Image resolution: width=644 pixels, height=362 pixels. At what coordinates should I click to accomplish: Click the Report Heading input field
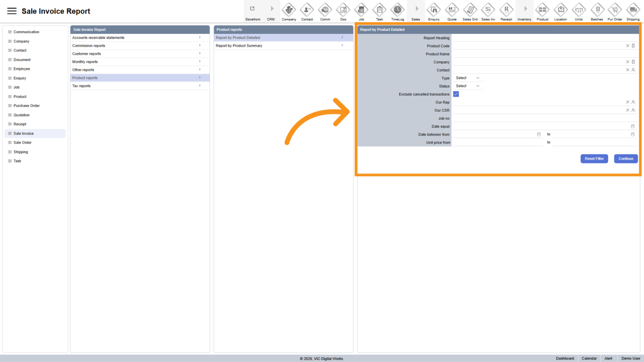(544, 38)
